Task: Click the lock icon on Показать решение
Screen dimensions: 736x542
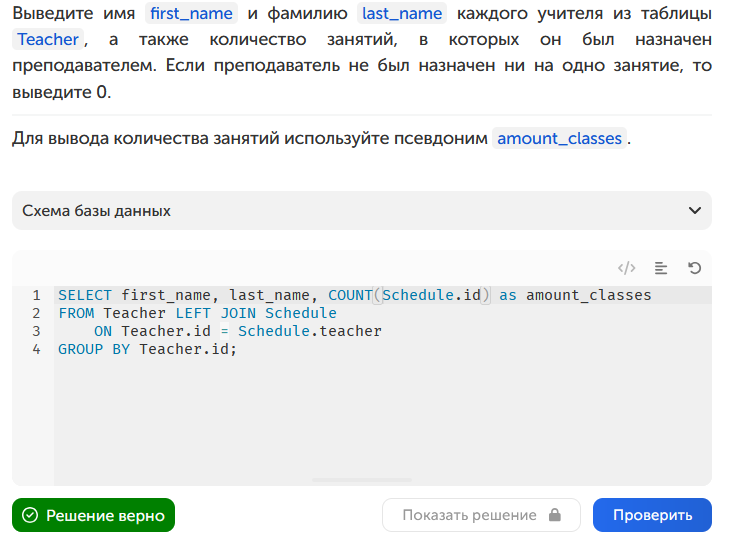Action: point(555,515)
